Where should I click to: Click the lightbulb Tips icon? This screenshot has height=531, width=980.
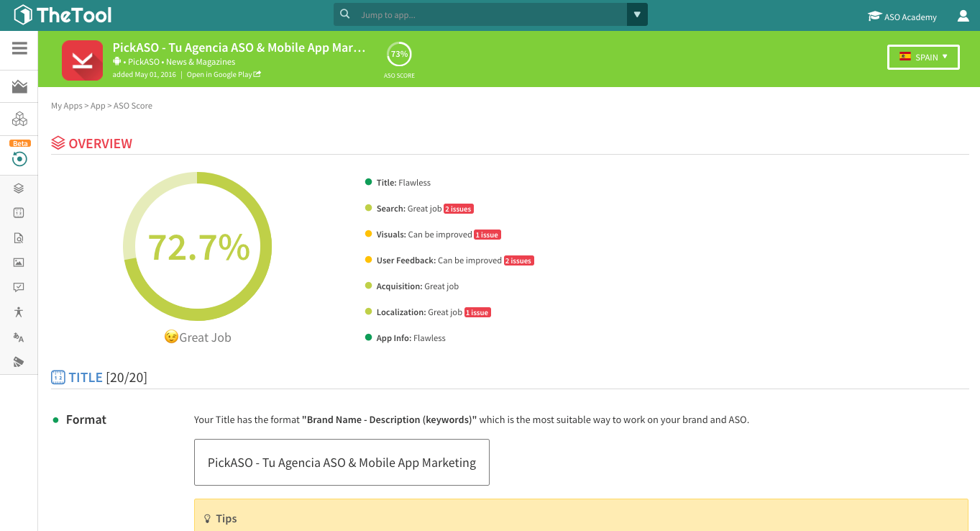(208, 519)
